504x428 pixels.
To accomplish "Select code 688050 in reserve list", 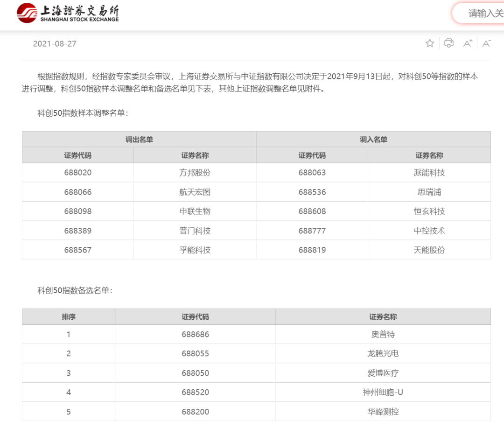I will point(195,373).
